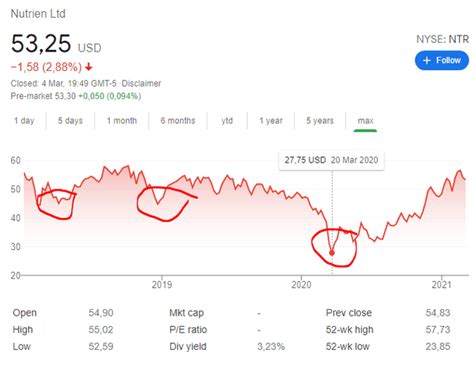
Task: Switch to the 6 months tab
Action: [x=178, y=121]
